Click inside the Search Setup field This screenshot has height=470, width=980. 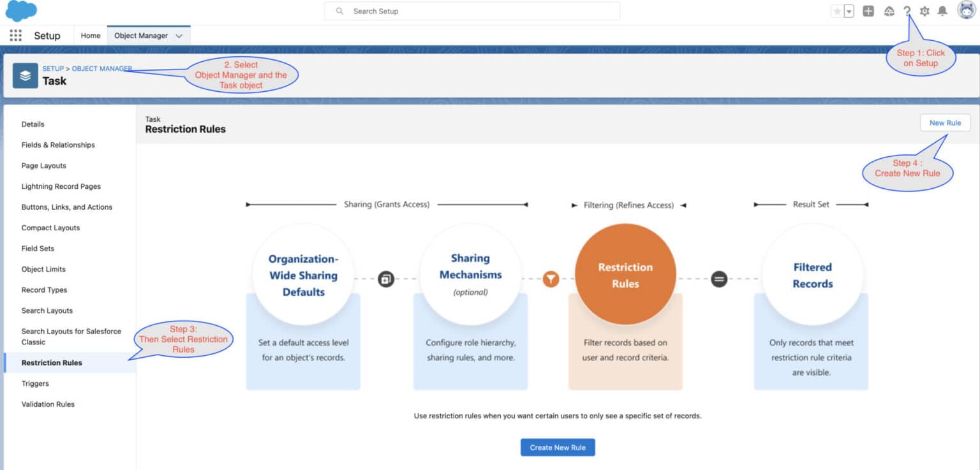tap(472, 11)
